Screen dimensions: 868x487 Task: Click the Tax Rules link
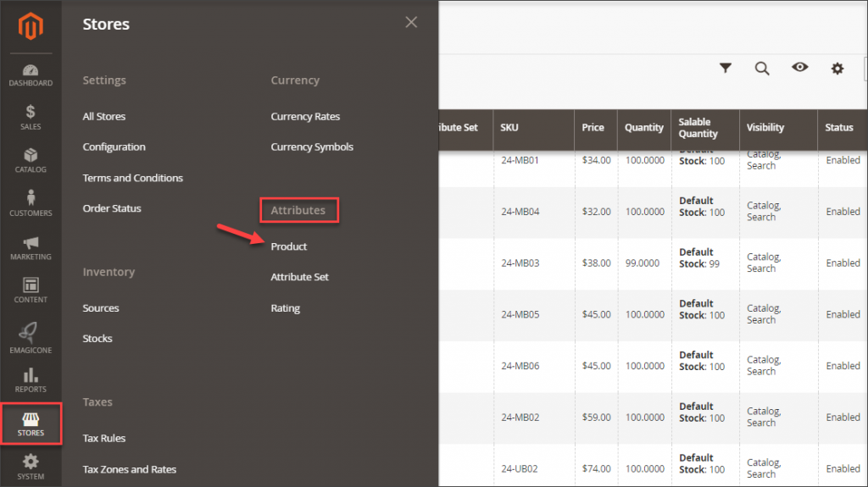(103, 438)
